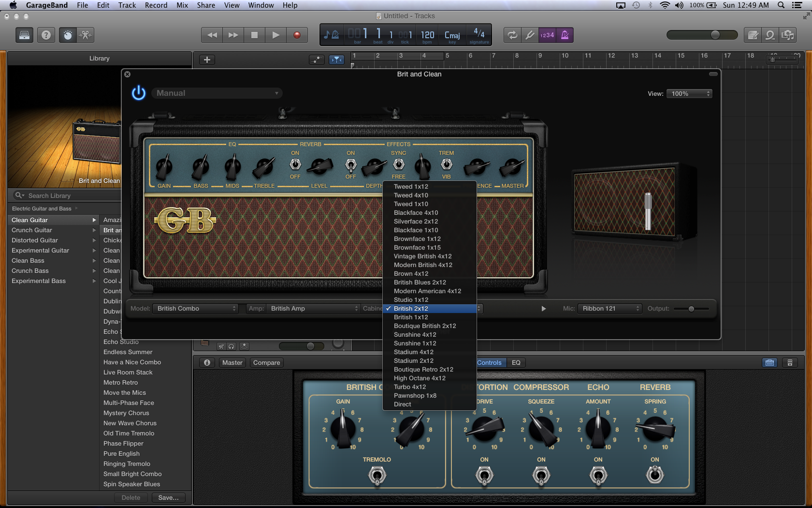Image resolution: width=812 pixels, height=508 pixels.
Task: Open the Amp British Amp dropdown
Action: click(x=313, y=308)
